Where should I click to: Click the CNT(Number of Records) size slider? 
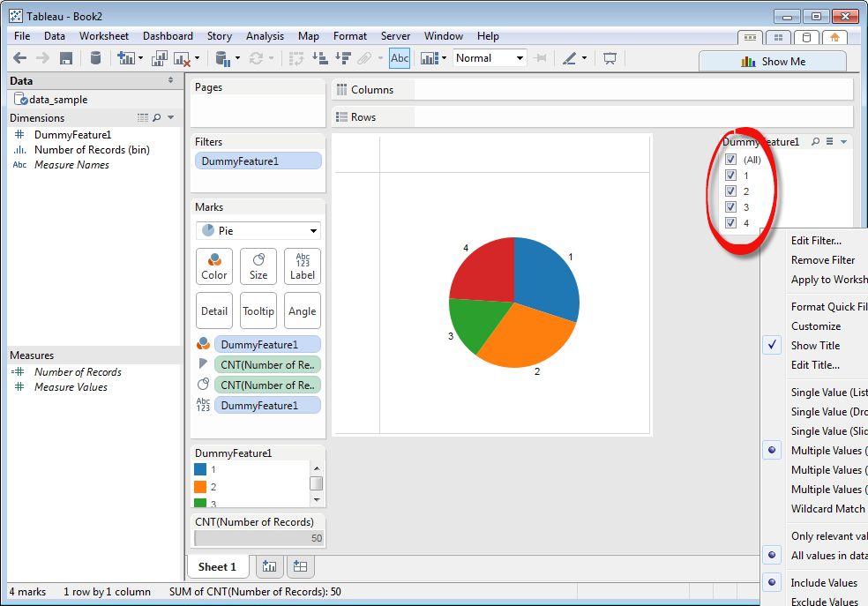[x=258, y=538]
